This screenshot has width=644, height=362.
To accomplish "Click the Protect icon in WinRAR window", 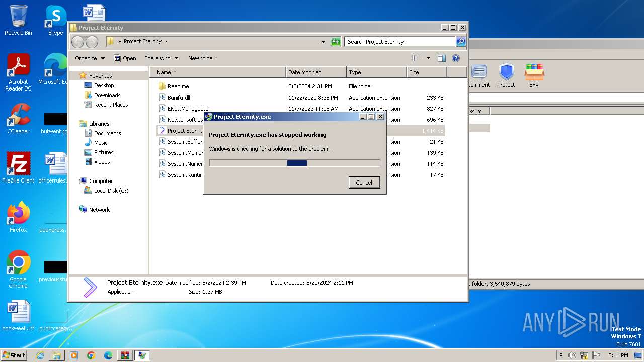I will point(506,75).
